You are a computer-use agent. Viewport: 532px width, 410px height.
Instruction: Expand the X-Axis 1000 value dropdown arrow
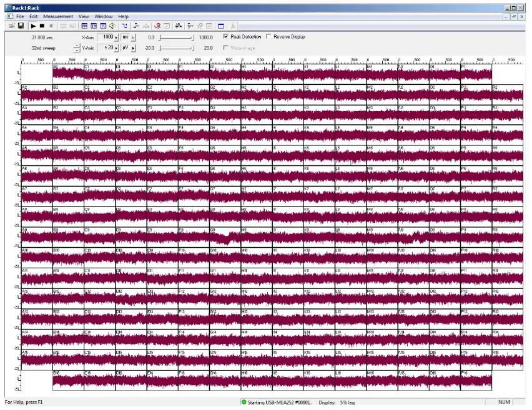click(x=116, y=37)
